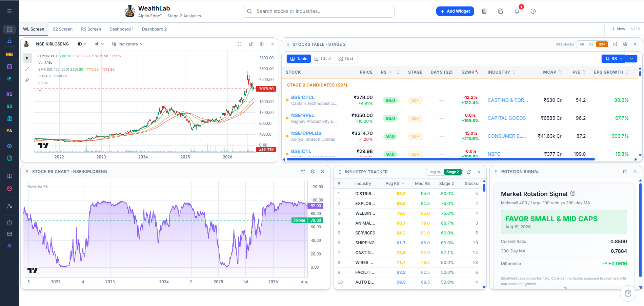The image size is (644, 306).
Task: Open the CAPITAL GOODS industry link
Action: [x=507, y=118]
